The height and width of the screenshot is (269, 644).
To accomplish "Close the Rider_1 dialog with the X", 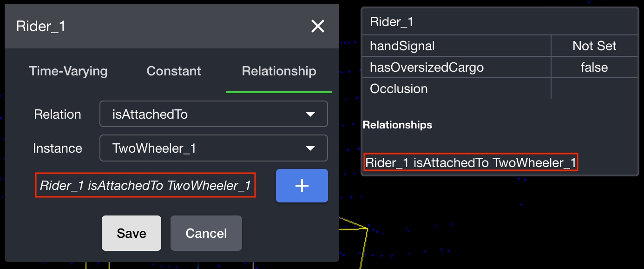I will (318, 26).
